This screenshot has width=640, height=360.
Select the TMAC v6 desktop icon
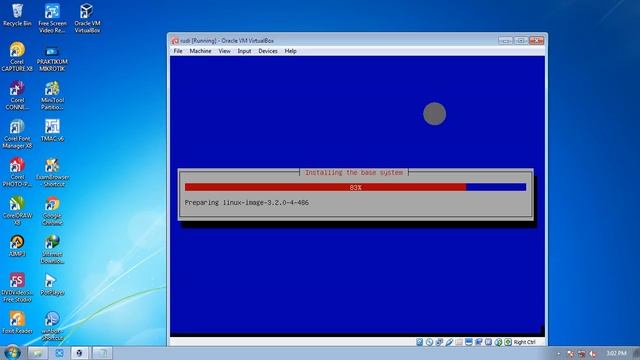click(52, 130)
